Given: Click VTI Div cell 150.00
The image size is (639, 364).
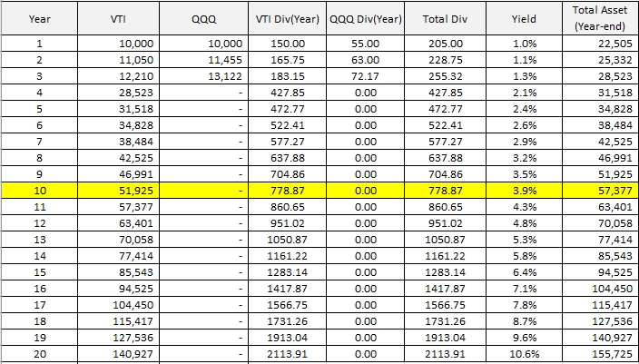Looking at the screenshot, I should pos(288,44).
